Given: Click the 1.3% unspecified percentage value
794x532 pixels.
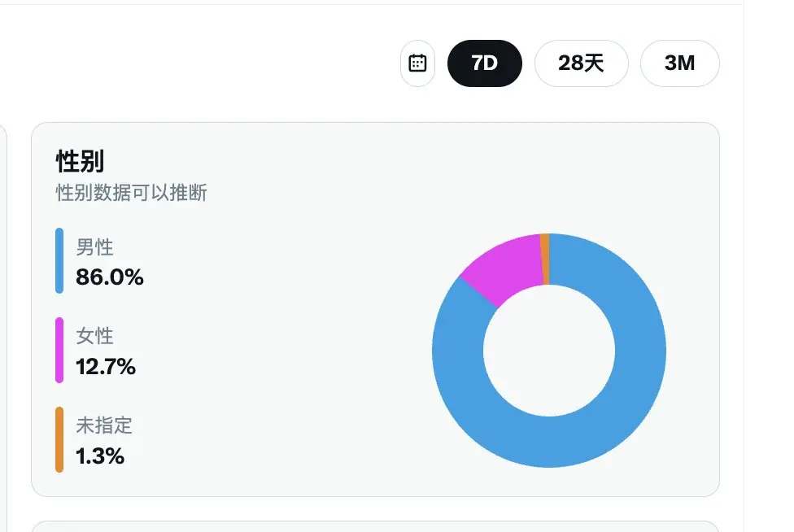Looking at the screenshot, I should coord(100,456).
